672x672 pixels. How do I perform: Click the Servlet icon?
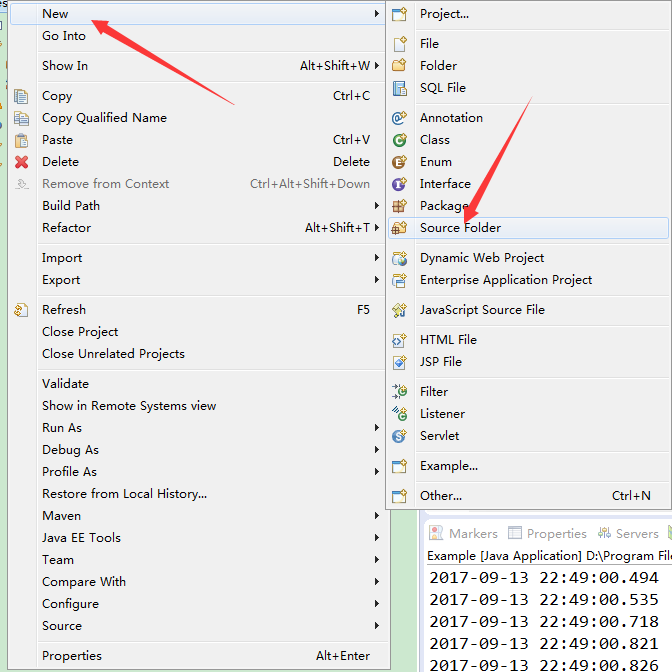coord(399,436)
